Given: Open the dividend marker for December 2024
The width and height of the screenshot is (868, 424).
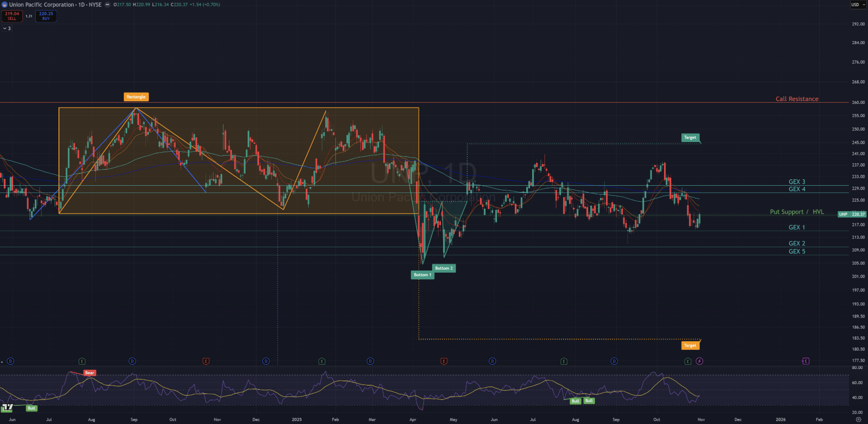Looking at the screenshot, I should tap(266, 361).
